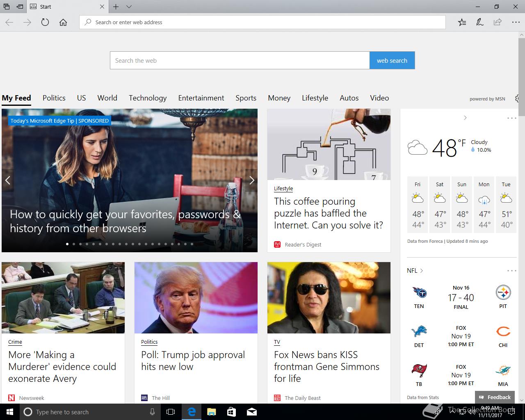Screen dimensions: 525x420
Task: Select the Mon forecast column
Action: (x=484, y=205)
